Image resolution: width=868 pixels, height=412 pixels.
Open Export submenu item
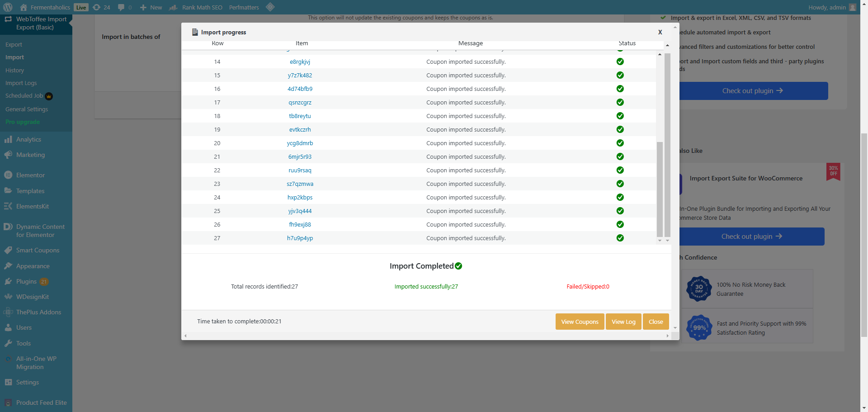point(14,44)
